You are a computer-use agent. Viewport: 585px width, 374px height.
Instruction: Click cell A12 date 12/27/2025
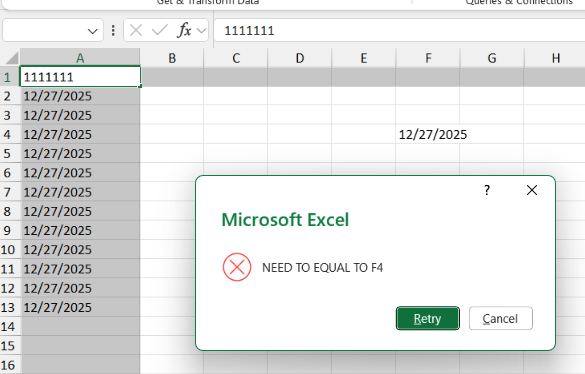(80, 288)
